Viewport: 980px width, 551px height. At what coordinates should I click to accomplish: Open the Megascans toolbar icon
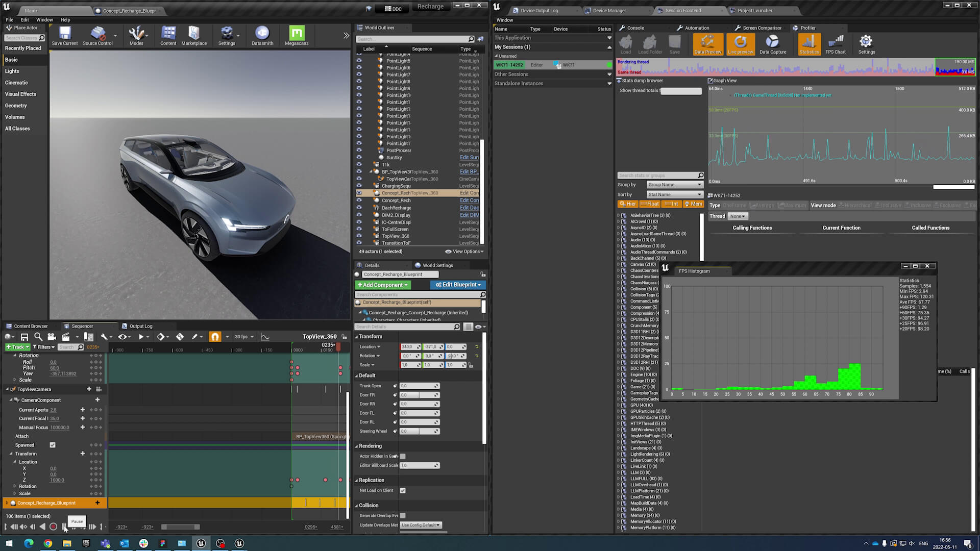click(x=297, y=34)
